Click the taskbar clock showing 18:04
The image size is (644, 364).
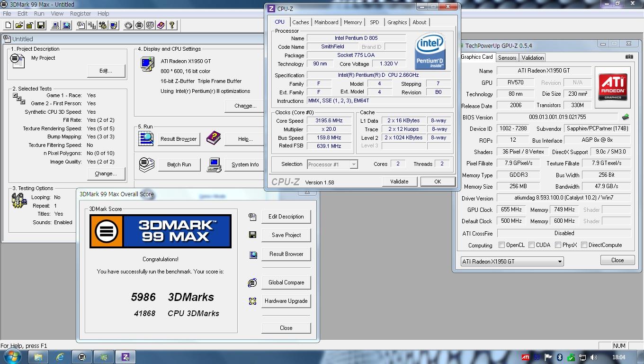click(618, 357)
